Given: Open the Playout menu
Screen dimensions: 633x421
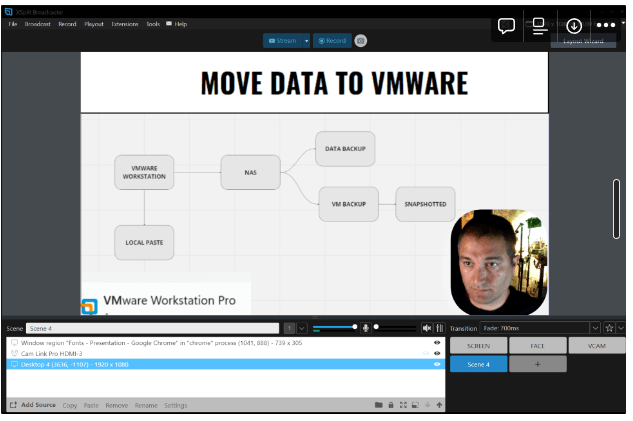Looking at the screenshot, I should point(94,24).
